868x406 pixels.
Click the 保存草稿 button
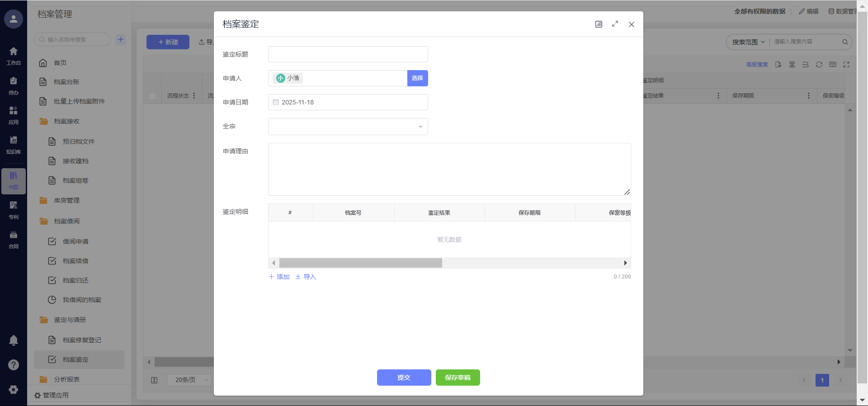coord(458,378)
